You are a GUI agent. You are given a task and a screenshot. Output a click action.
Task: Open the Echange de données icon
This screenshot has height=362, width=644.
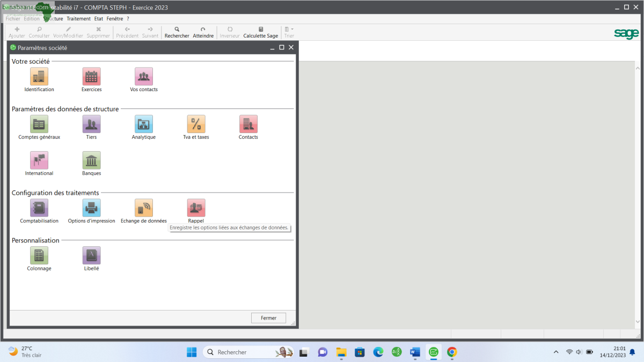pos(144,208)
